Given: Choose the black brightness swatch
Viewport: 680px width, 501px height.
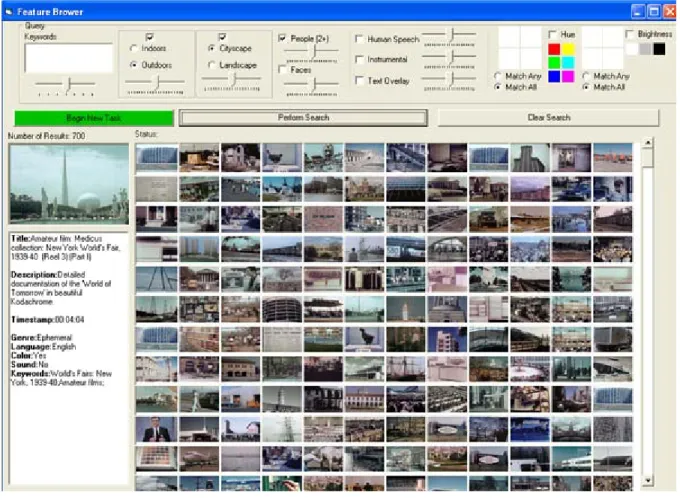Looking at the screenshot, I should [659, 49].
